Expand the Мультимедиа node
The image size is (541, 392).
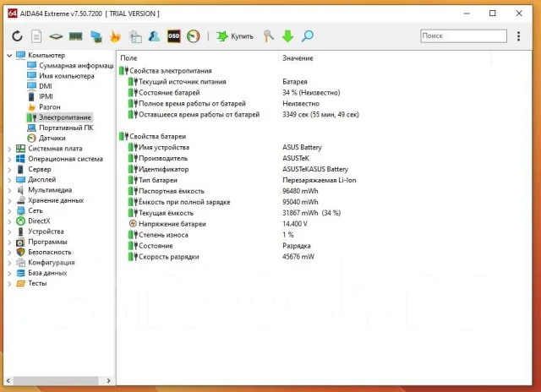click(x=9, y=190)
